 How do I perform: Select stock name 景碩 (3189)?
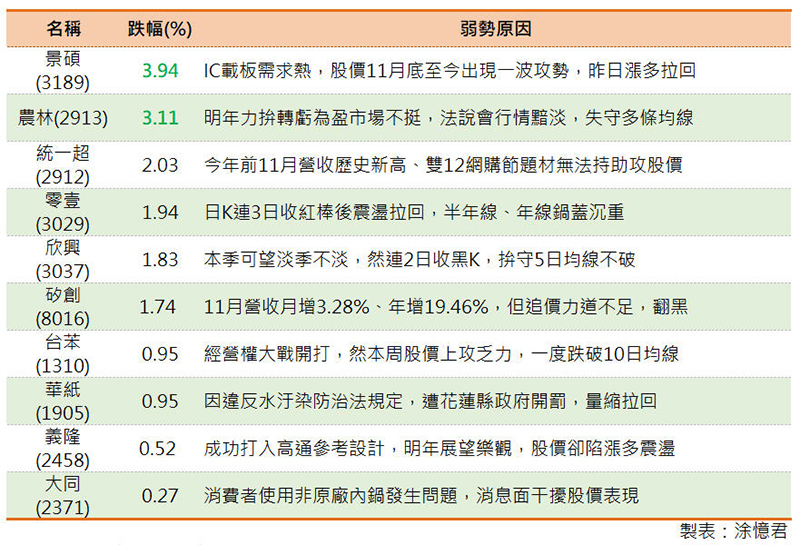tap(63, 70)
